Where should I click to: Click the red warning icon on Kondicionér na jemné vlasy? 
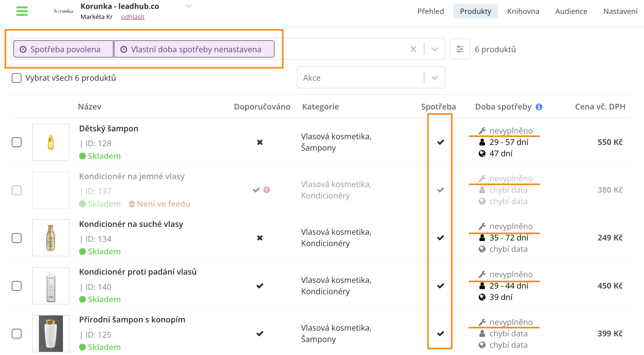(267, 190)
